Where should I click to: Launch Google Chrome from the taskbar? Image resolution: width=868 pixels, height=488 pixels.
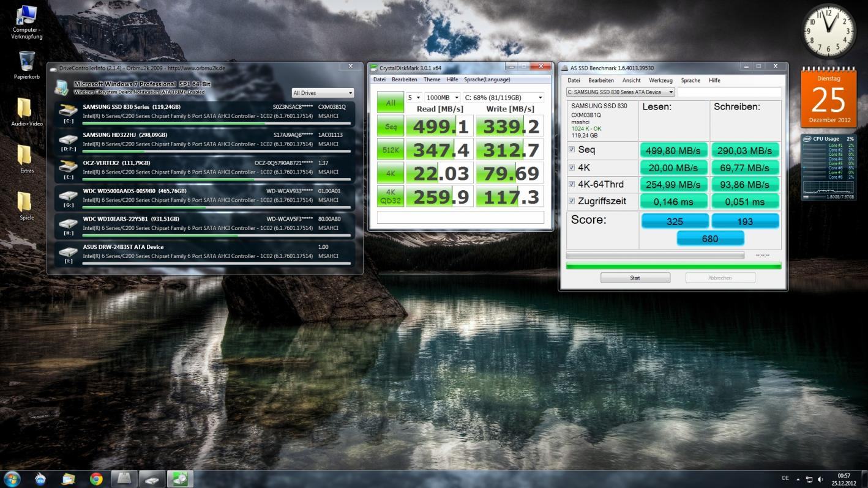(x=96, y=479)
